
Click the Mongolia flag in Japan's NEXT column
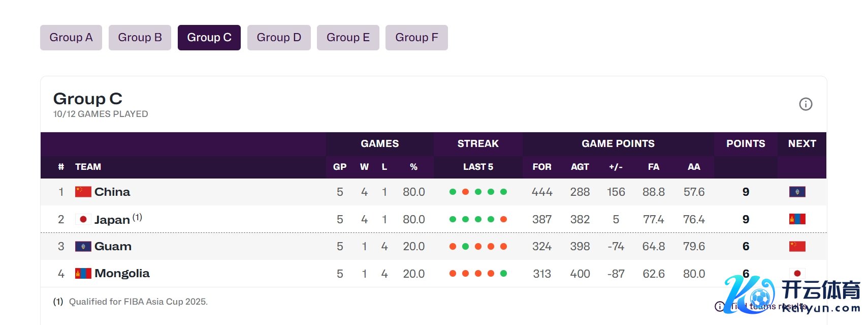[x=797, y=219]
